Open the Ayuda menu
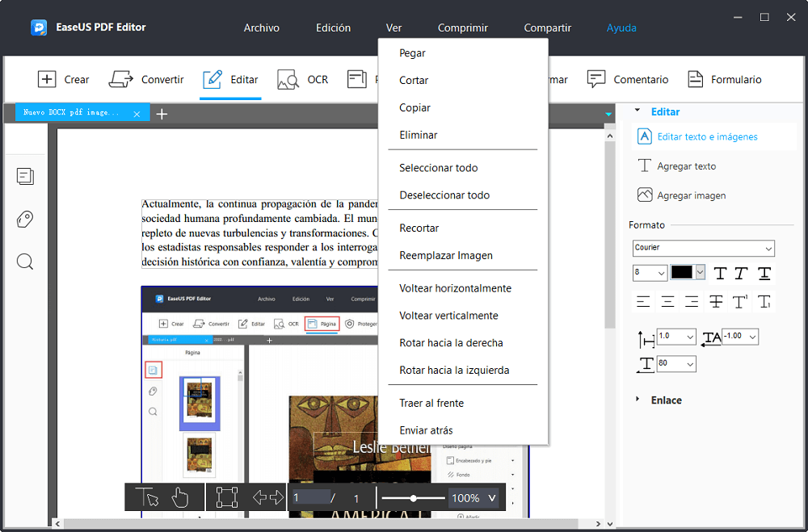This screenshot has width=808, height=532. (x=621, y=27)
